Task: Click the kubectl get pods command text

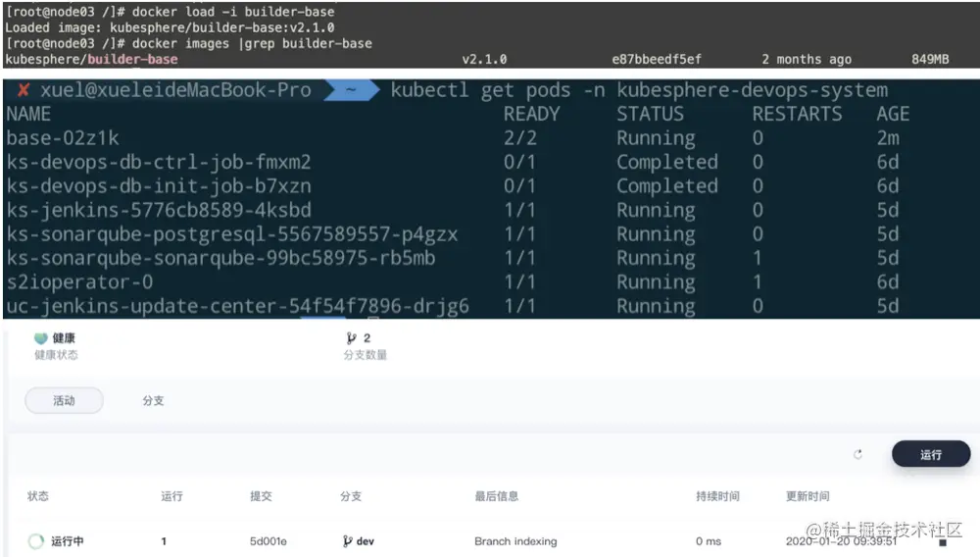Action: 639,90
